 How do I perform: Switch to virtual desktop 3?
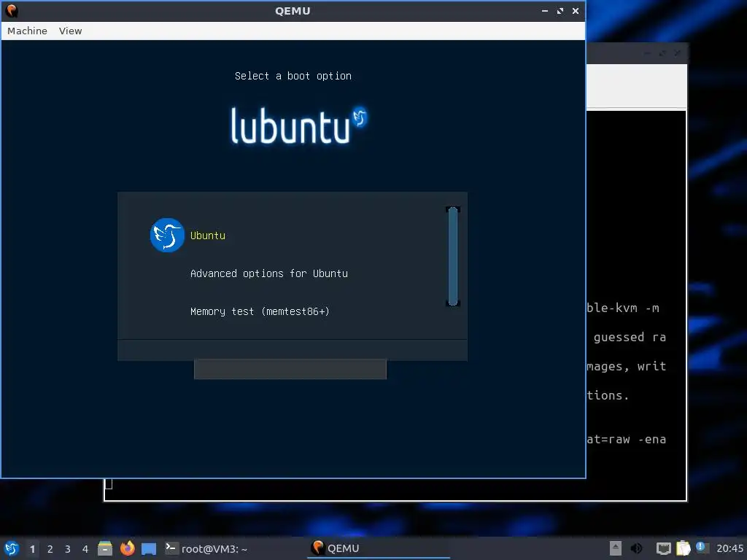pyautogui.click(x=68, y=549)
